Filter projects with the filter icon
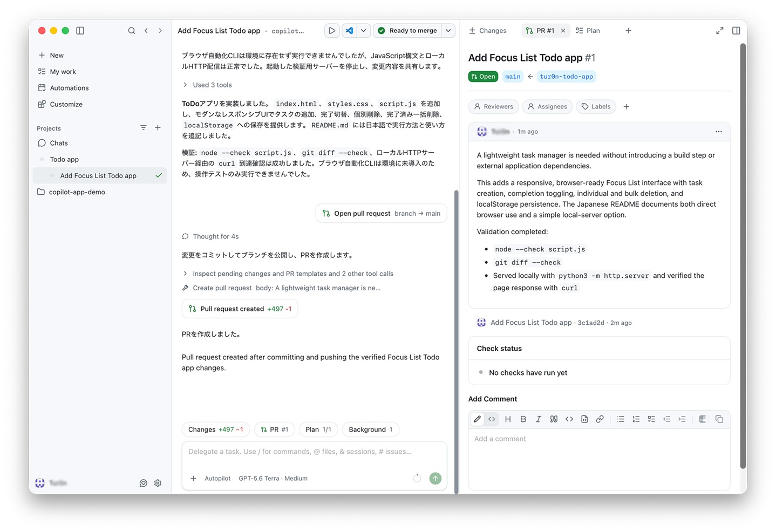 tap(144, 128)
